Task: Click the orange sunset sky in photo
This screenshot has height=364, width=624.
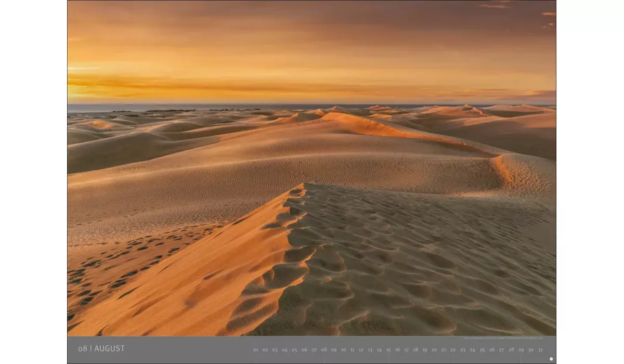Action: 312,52
